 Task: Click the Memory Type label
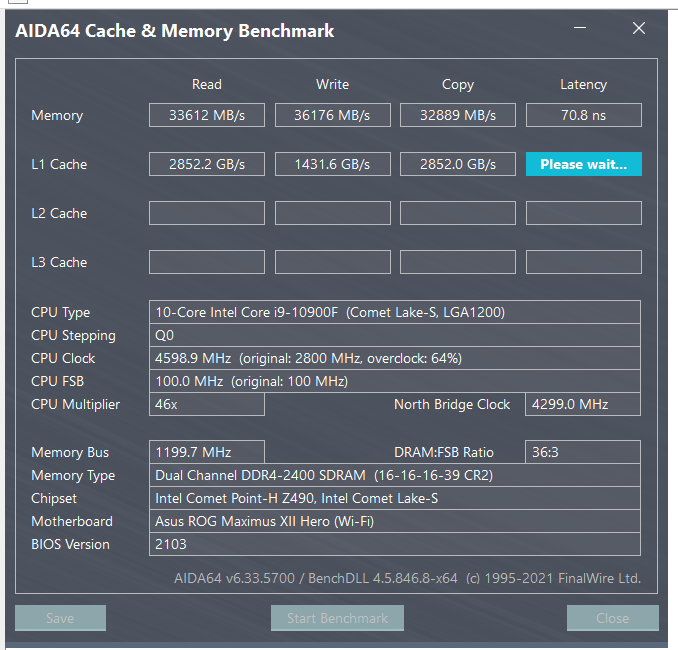73,476
